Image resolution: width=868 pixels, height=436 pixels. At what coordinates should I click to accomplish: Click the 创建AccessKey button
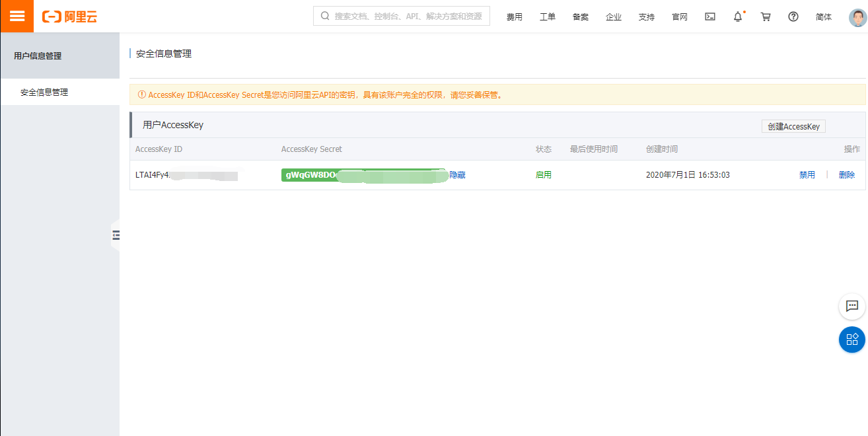click(793, 126)
